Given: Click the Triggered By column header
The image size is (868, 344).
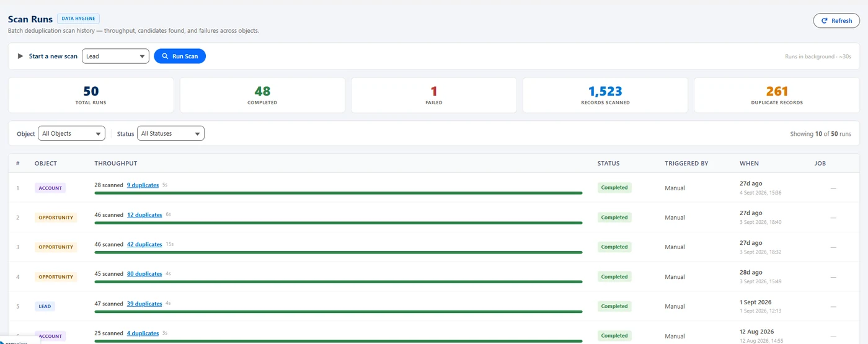Looking at the screenshot, I should (686, 164).
